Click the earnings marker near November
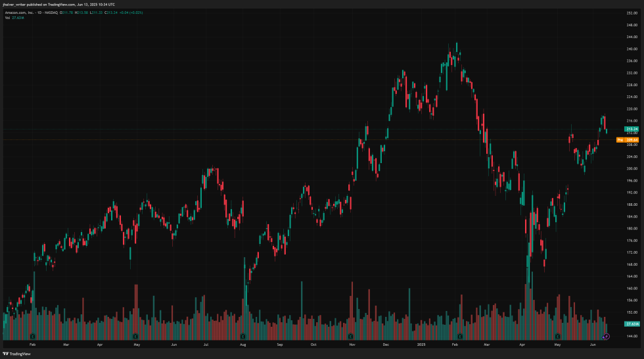This screenshot has width=644, height=359. 352,336
